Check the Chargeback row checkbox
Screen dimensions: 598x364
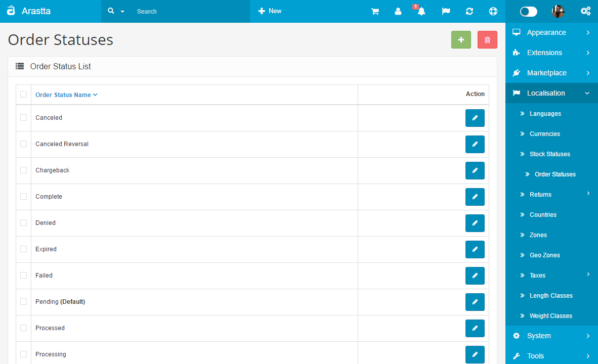pos(24,170)
